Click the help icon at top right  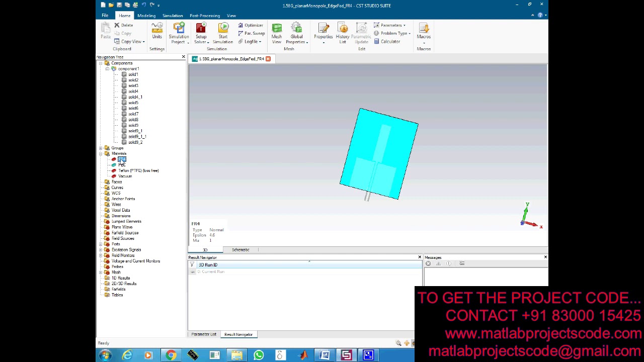click(x=540, y=15)
